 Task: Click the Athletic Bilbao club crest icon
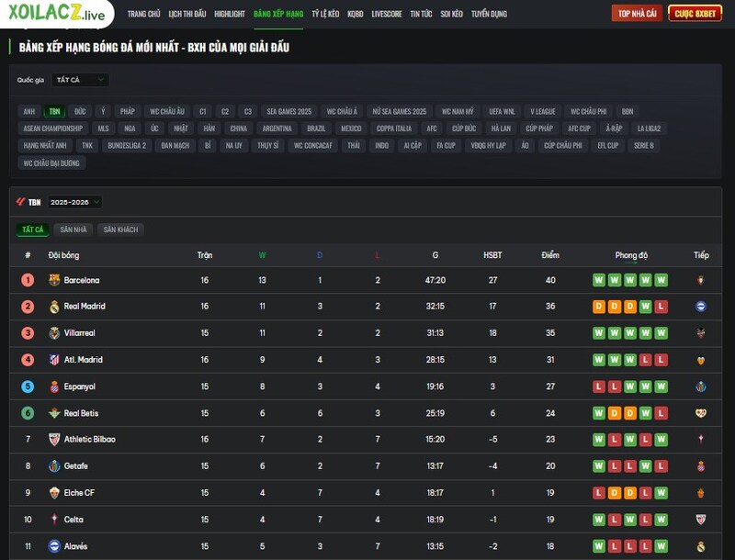[54, 440]
